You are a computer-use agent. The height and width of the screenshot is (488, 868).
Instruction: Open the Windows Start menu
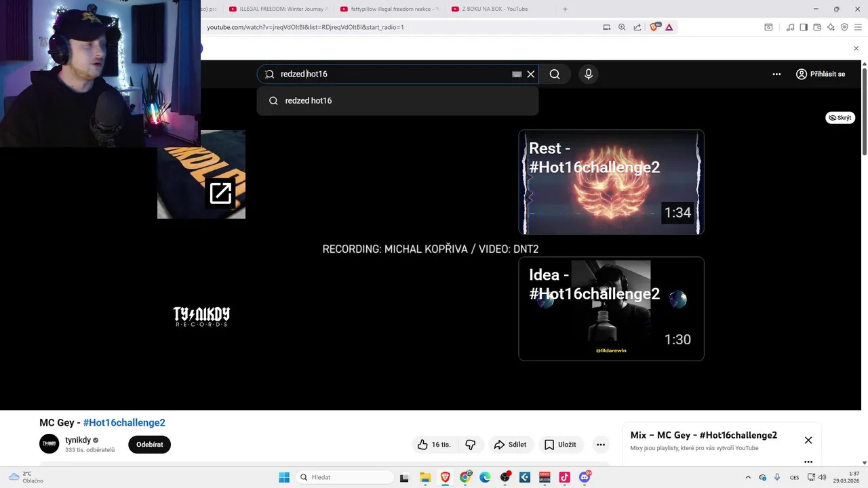click(284, 477)
